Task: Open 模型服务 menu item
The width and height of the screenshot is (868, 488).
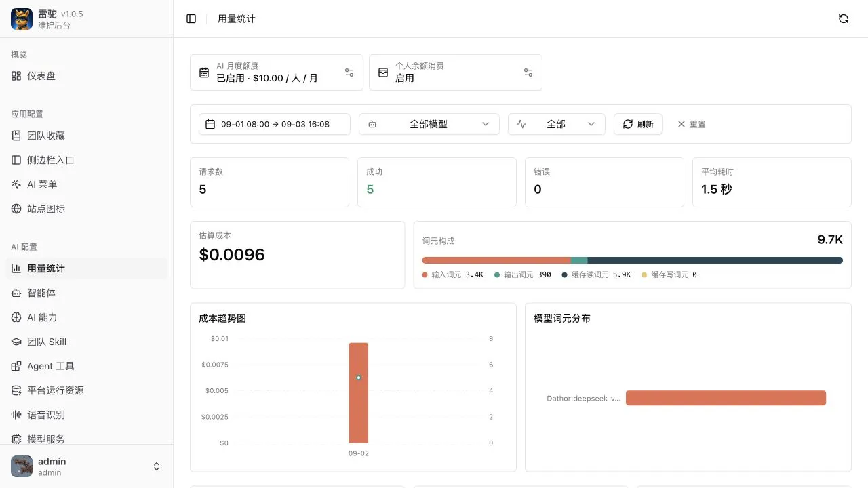Action: [87, 439]
